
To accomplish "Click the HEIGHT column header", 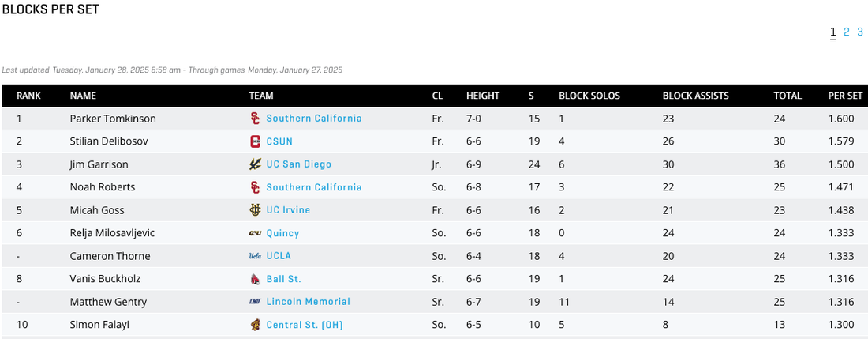I will coord(483,96).
